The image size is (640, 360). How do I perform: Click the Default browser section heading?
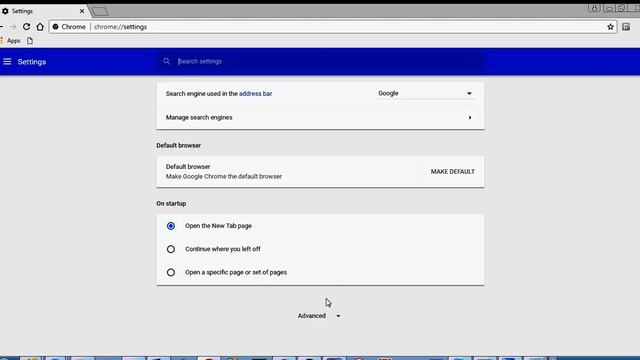[x=178, y=145]
